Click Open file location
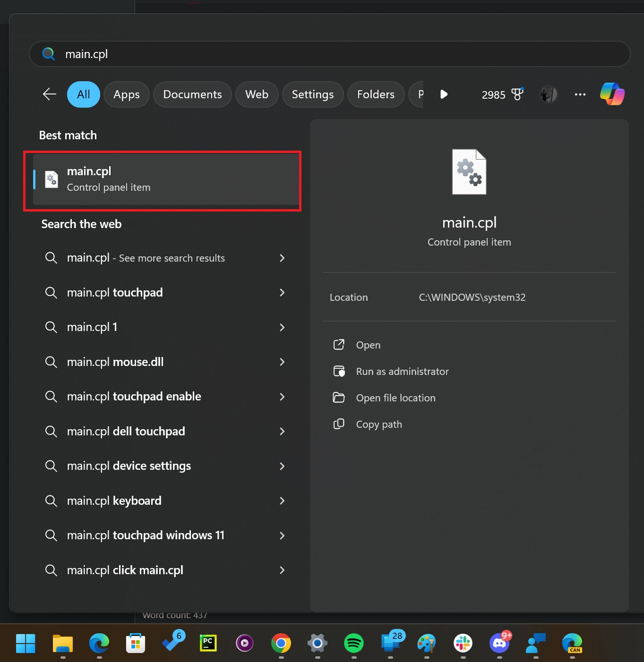644x662 pixels. [x=395, y=398]
